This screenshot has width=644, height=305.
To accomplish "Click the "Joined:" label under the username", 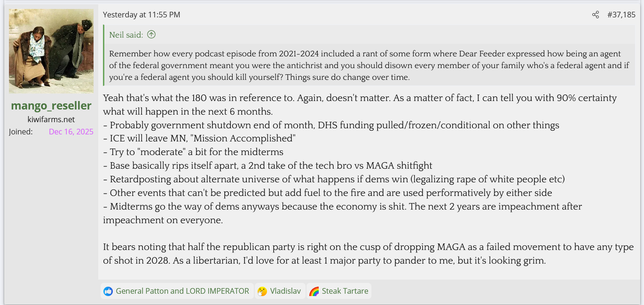I will click(x=21, y=132).
